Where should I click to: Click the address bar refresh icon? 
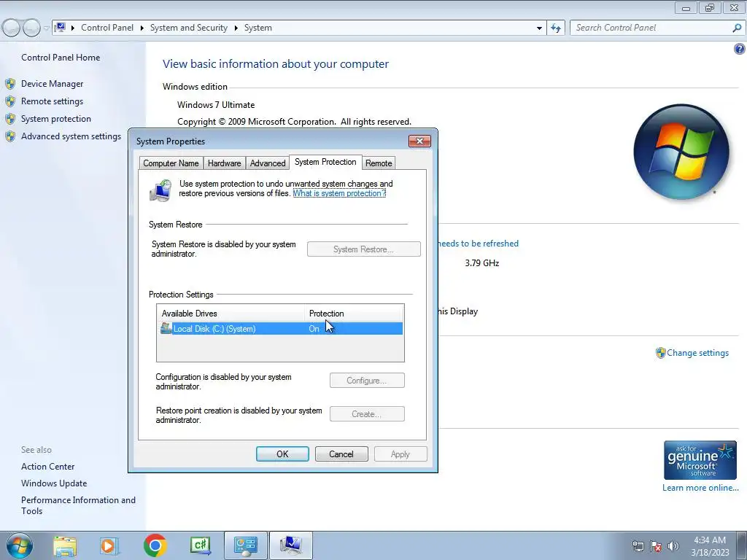point(555,28)
